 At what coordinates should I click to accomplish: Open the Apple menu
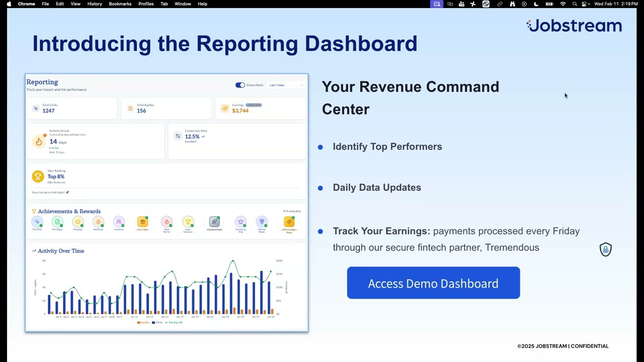tap(9, 4)
